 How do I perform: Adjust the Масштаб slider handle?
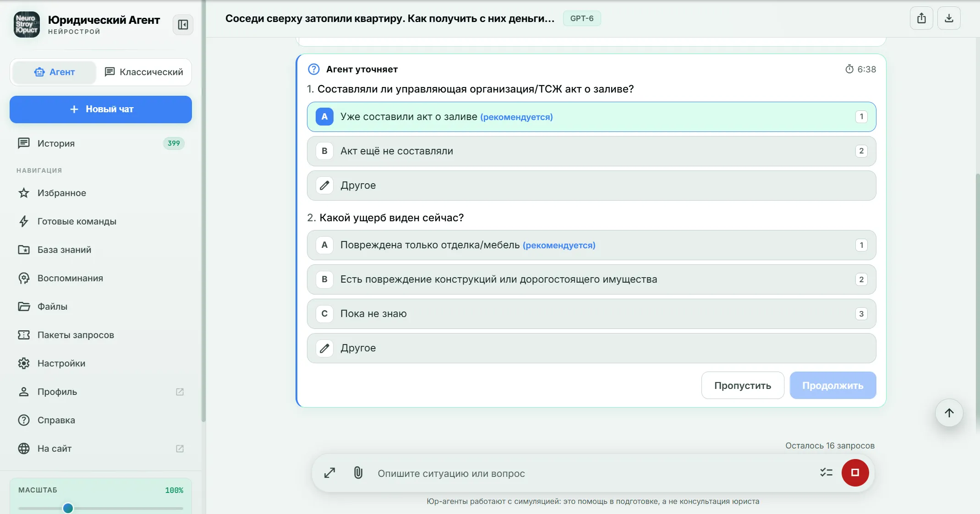point(68,508)
